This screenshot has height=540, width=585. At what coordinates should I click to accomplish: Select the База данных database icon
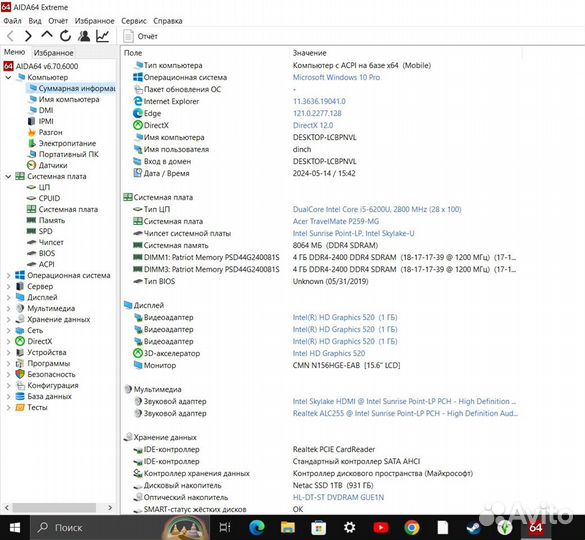(x=20, y=396)
